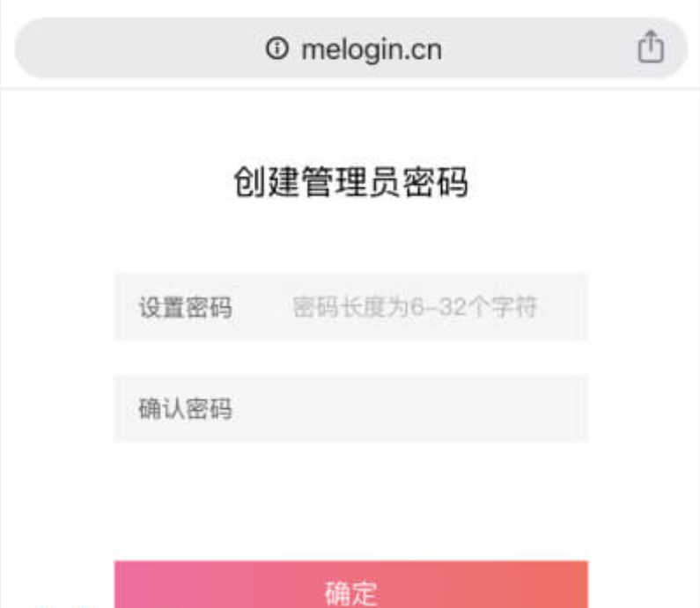
Task: Click the 密码长度为6-32个字符 placeholder text
Action: 415,307
